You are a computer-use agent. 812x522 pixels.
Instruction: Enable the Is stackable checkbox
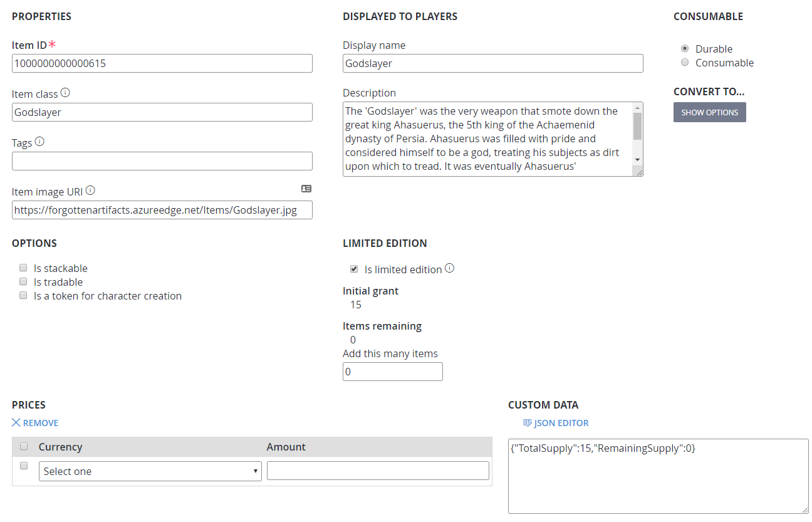coord(23,268)
